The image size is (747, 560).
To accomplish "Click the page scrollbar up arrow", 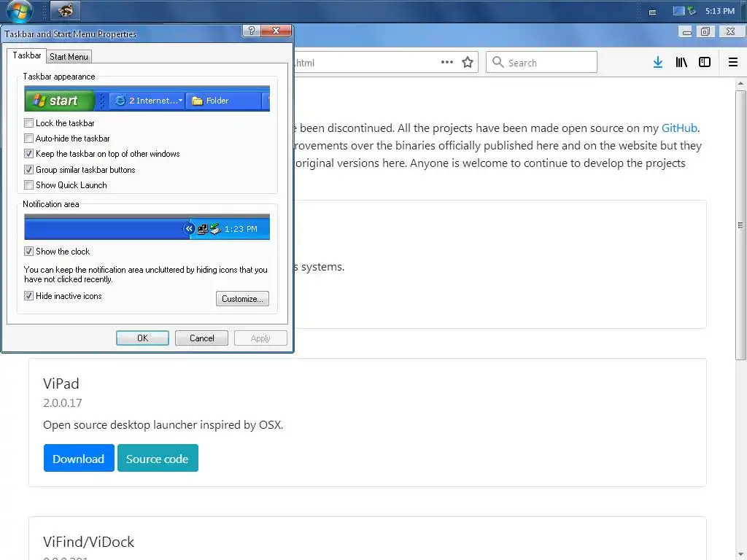I will (x=741, y=83).
